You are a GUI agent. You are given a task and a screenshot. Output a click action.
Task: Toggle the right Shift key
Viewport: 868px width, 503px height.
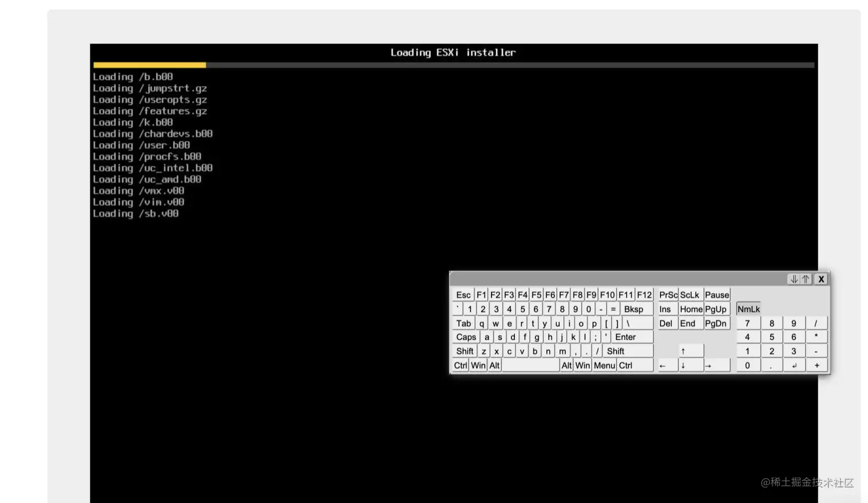(x=628, y=351)
